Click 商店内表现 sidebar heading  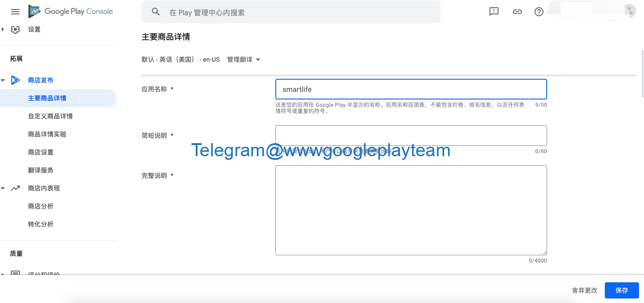tap(44, 188)
